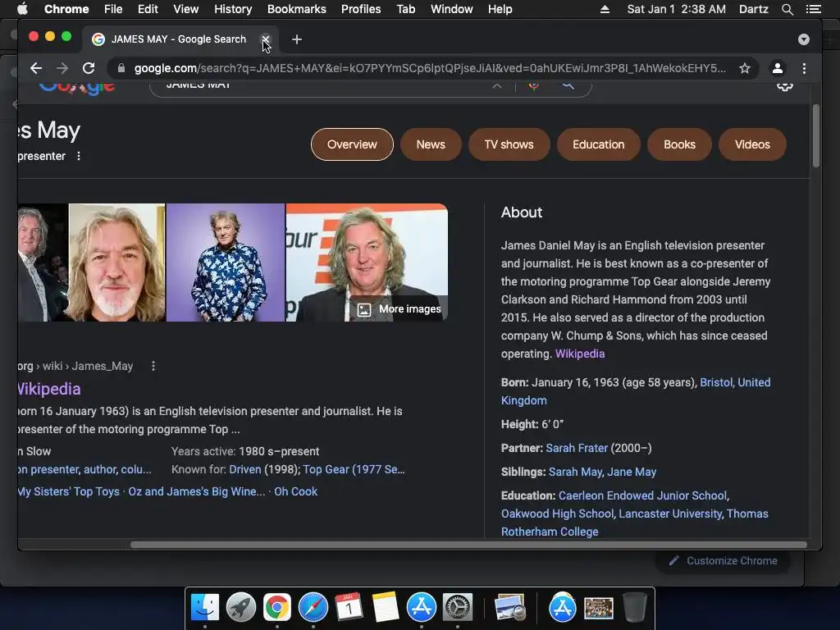Open the Sarah Frater partner link

point(577,448)
